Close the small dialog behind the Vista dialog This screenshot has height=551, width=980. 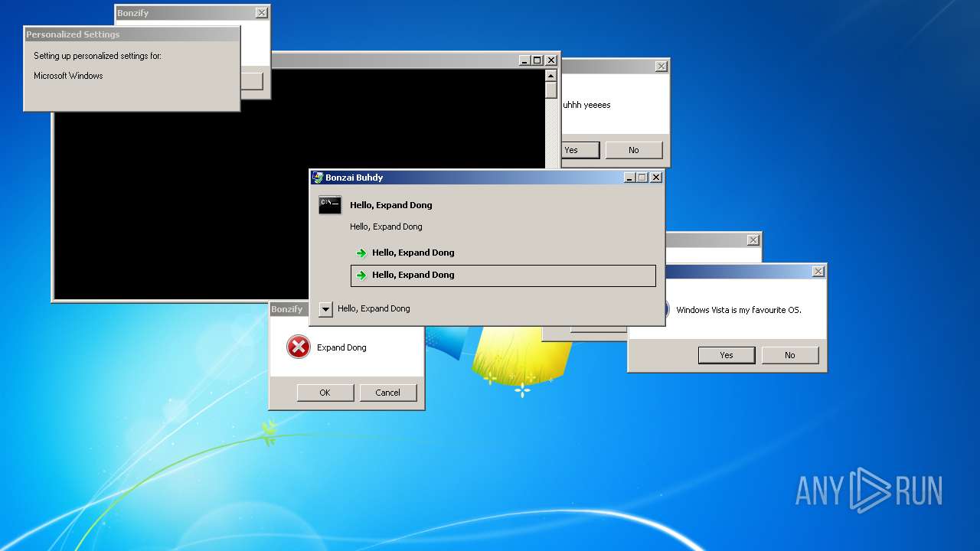point(753,240)
